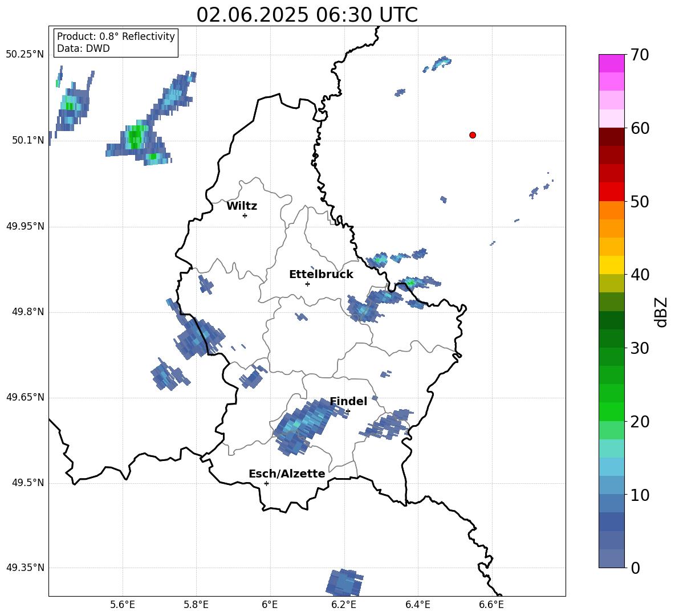Click the red radar site dot

coord(473,135)
